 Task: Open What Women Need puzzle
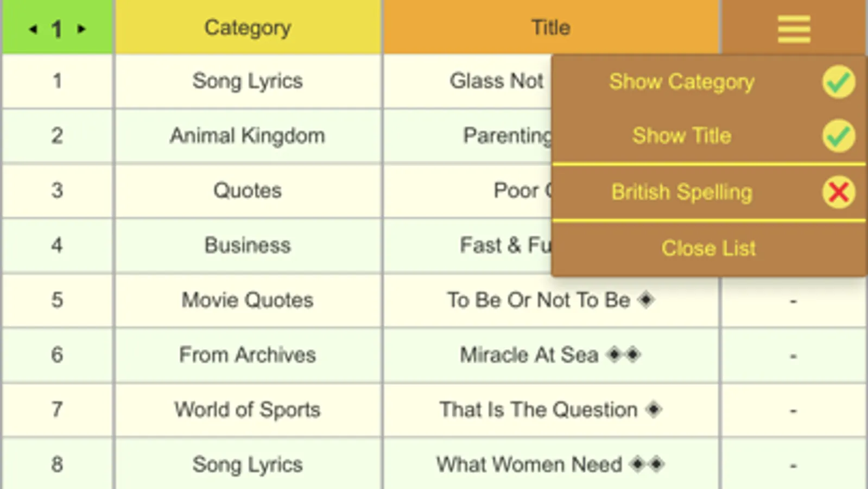coord(529,465)
